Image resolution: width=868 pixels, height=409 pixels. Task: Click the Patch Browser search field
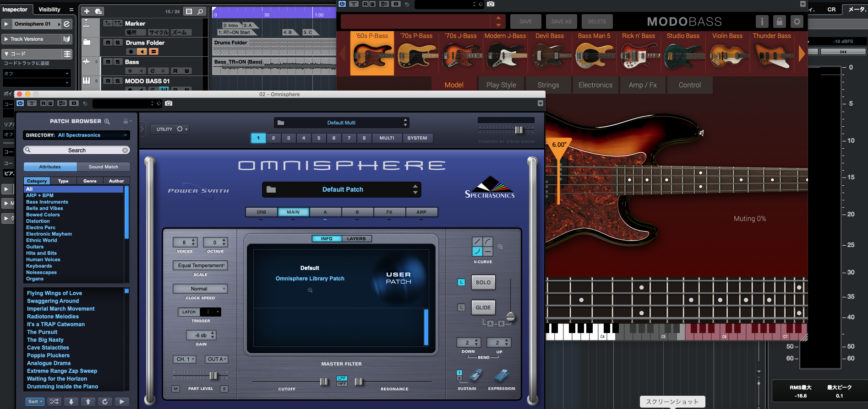coord(76,150)
